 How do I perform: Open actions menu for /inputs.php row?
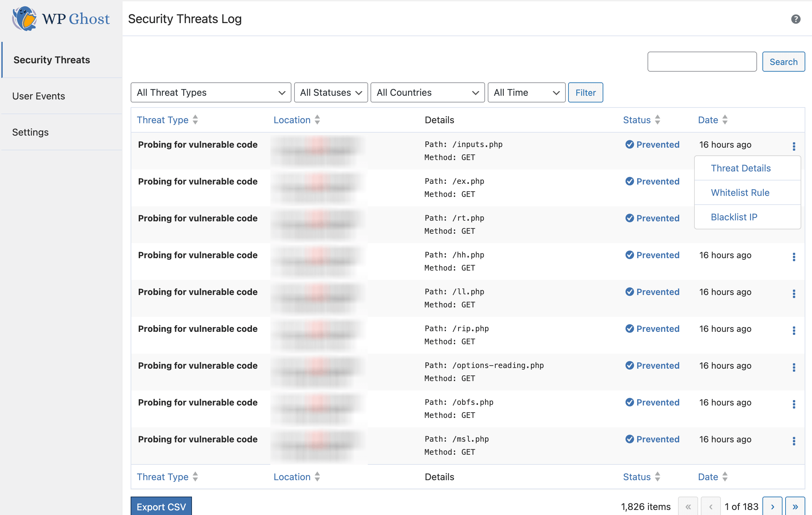point(794,146)
